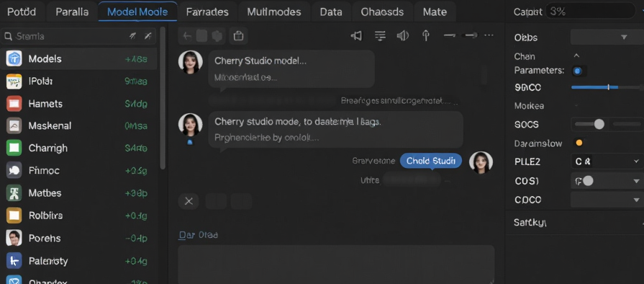Click the megaphone icon in chat header
The height and width of the screenshot is (284, 644).
pyautogui.click(x=356, y=36)
